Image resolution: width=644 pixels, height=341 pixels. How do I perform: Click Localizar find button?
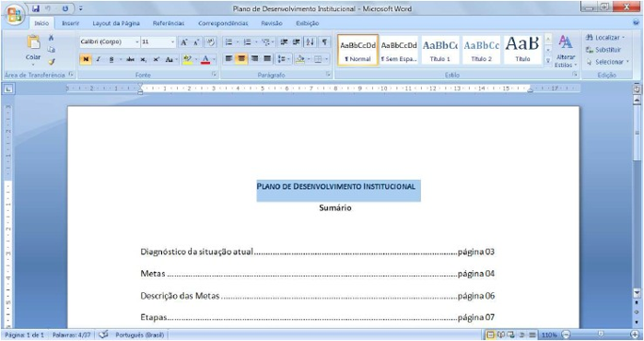tap(604, 38)
